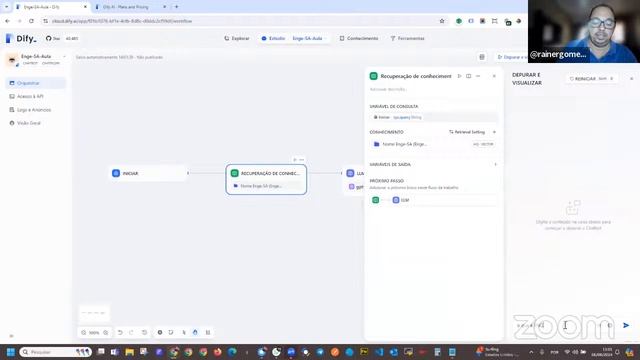Add a block to the canvas
Image resolution: width=640 pixels, height=360 pixels.
(160, 333)
